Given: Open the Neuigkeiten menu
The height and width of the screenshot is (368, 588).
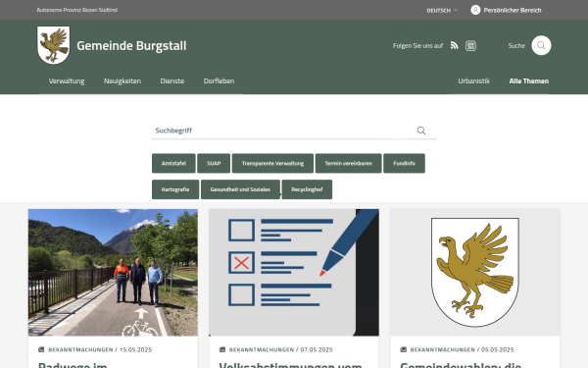Looking at the screenshot, I should click(122, 81).
